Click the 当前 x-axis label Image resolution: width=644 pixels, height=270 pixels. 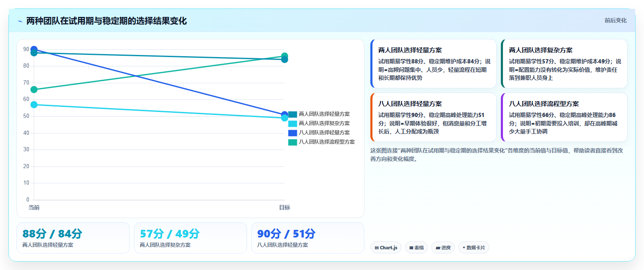[x=34, y=207]
